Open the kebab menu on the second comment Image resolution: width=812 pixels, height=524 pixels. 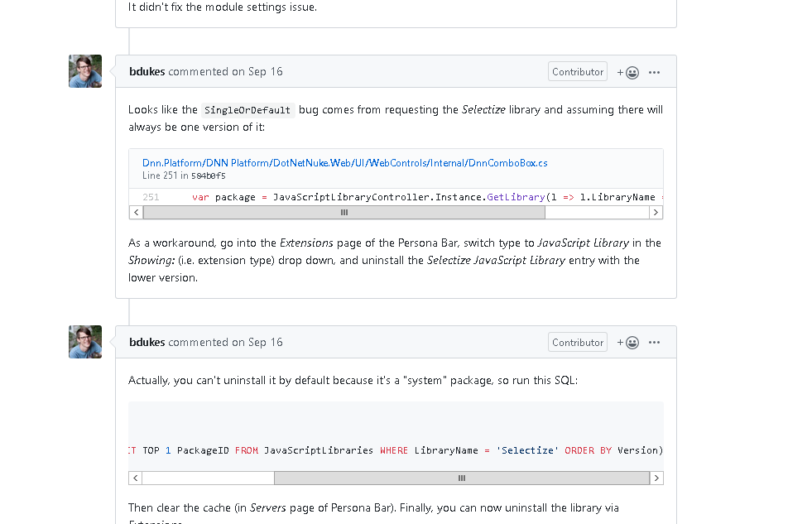point(655,342)
